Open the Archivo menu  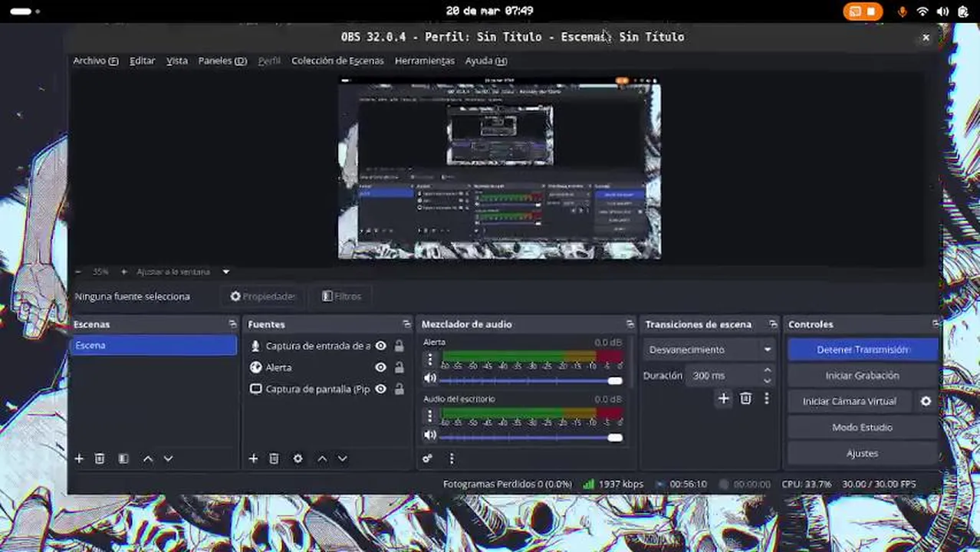[x=95, y=61]
